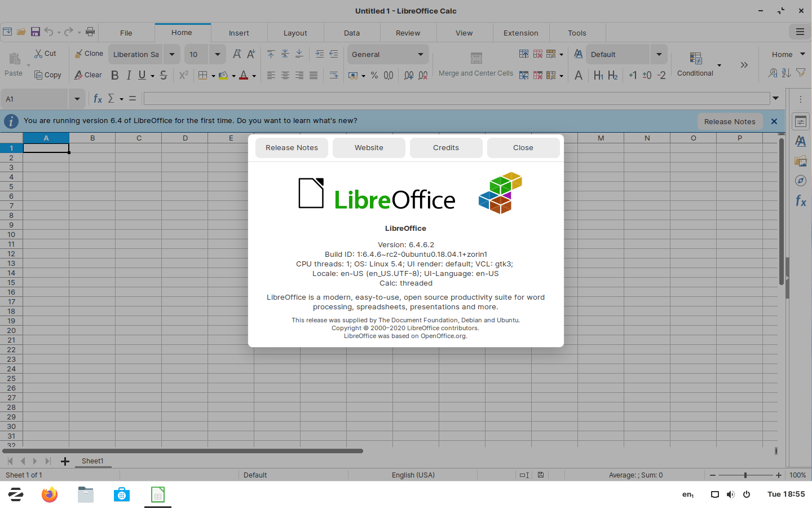Screen dimensions: 812x508
Task: Click the Print icon in quick toolbar
Action: pos(90,32)
